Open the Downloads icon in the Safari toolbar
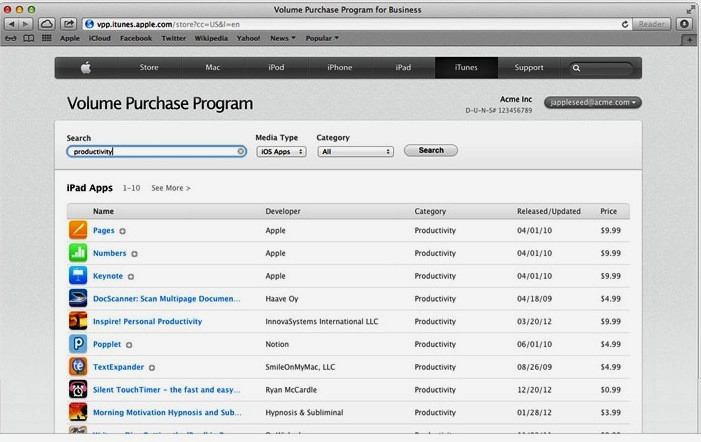Viewport: 701px width, 442px height. (x=684, y=24)
